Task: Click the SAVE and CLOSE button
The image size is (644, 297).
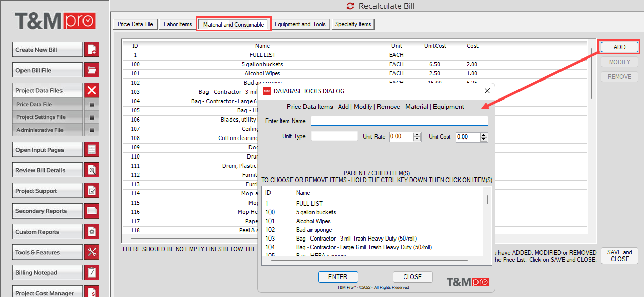Action: [x=619, y=255]
